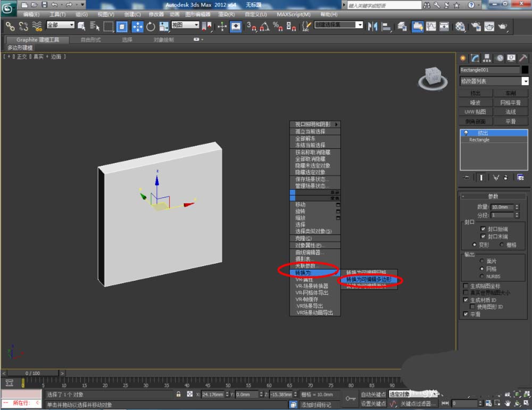Image resolution: width=532 pixels, height=410 pixels.
Task: Expand the 修改器列表 dropdown
Action: pos(525,81)
